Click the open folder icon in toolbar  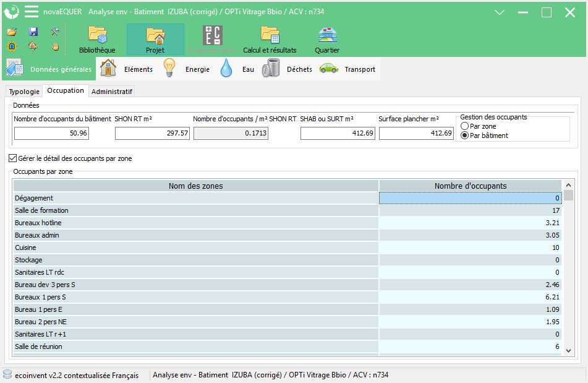pos(12,32)
